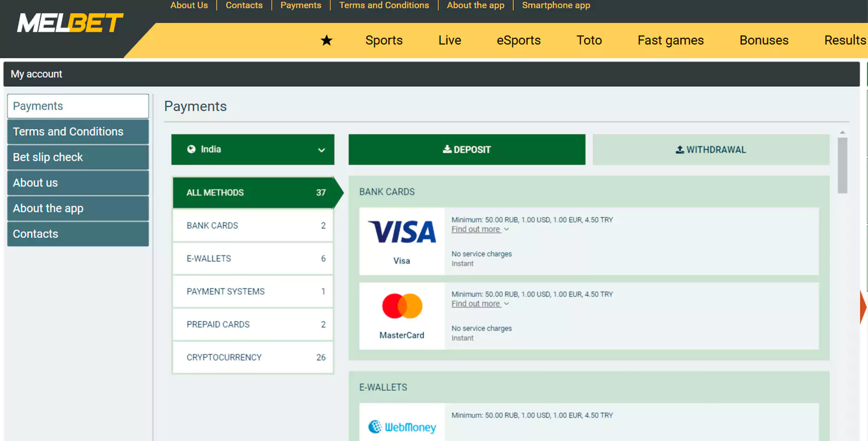Expand MasterCard 'Find out more' details
The width and height of the screenshot is (868, 441).
pos(480,304)
